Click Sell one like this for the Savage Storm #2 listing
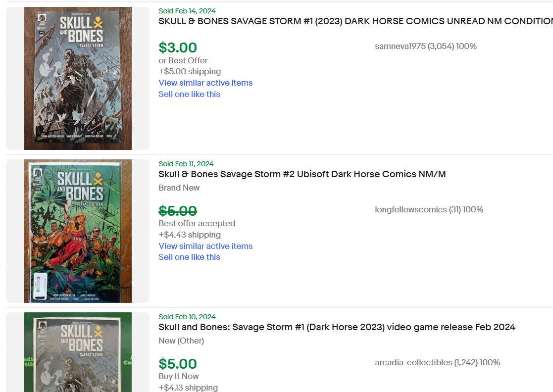 190,257
